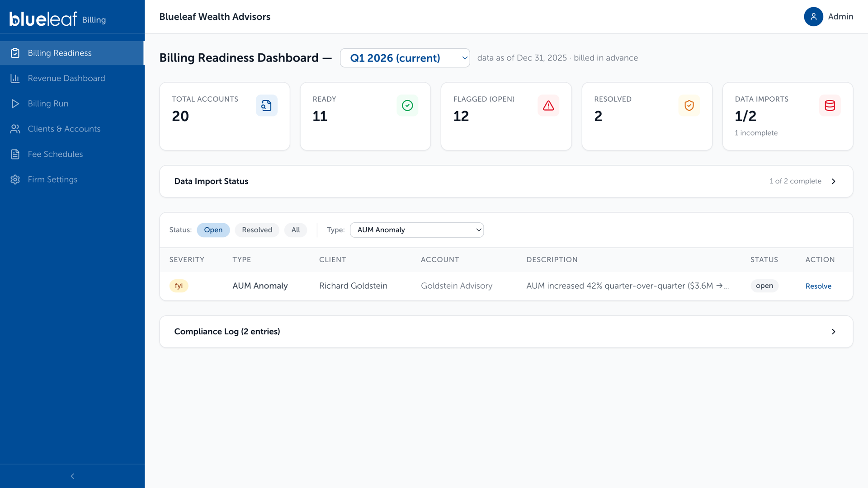Click the open status badge
This screenshot has width=868, height=488.
pyautogui.click(x=764, y=286)
